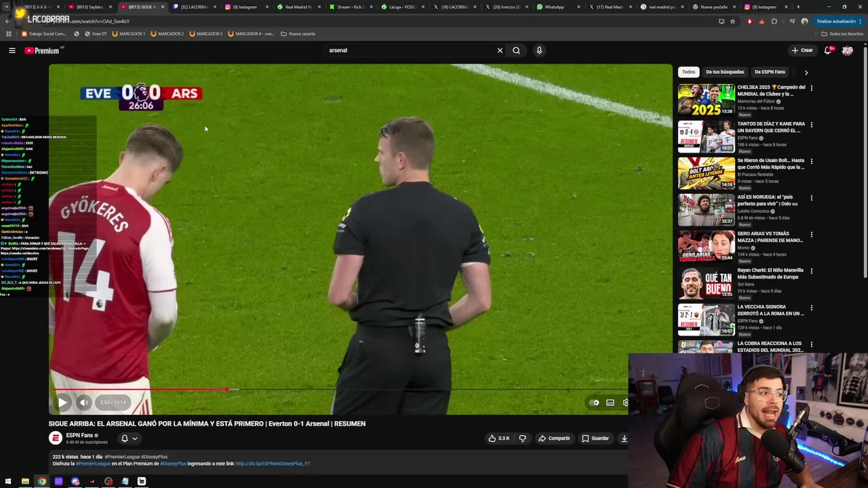This screenshot has height=488, width=868.
Task: Open a new browser tab with plus
Action: coord(798,7)
